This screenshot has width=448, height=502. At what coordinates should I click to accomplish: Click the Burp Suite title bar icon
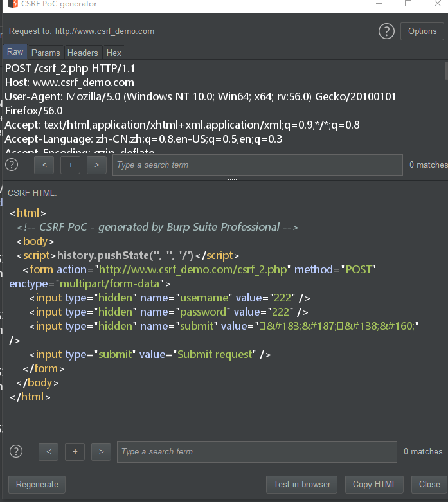[13, 4]
